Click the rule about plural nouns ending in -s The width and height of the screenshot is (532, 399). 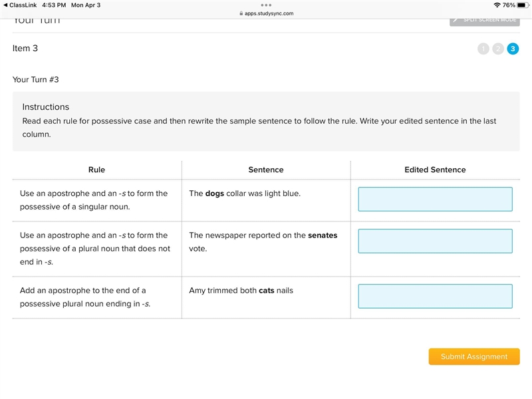[x=85, y=297]
